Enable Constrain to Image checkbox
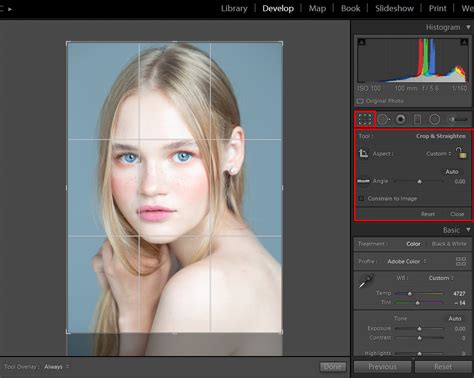474x378 pixels. click(361, 199)
